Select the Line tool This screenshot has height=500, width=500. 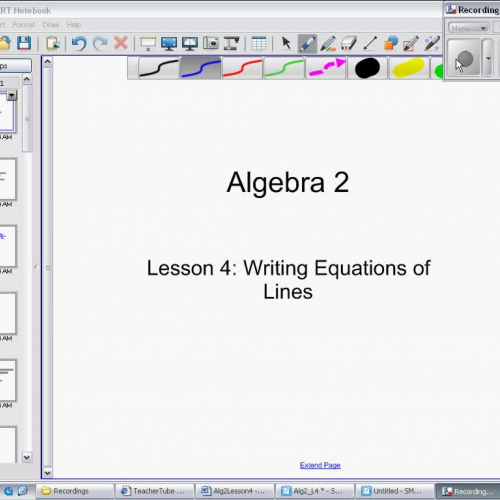click(370, 44)
